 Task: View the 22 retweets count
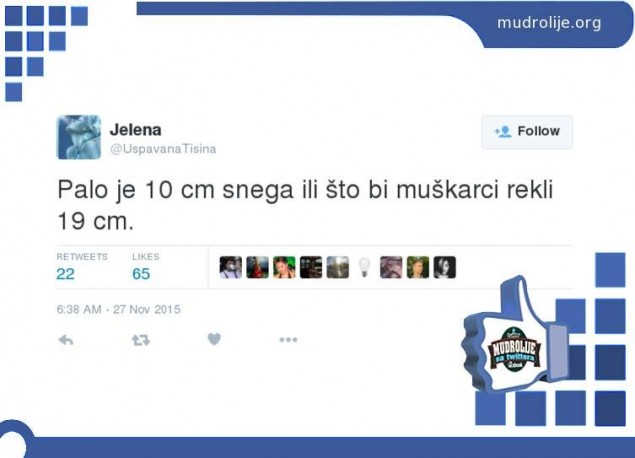65,274
